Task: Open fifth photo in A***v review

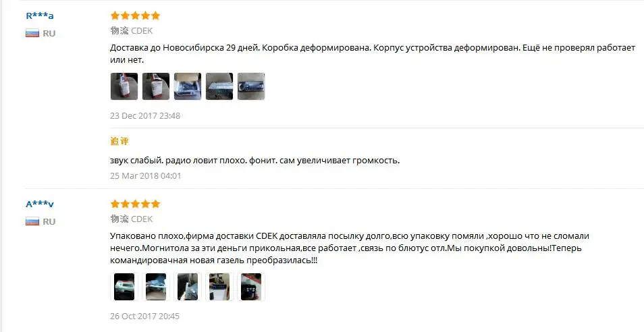Action: point(251,287)
